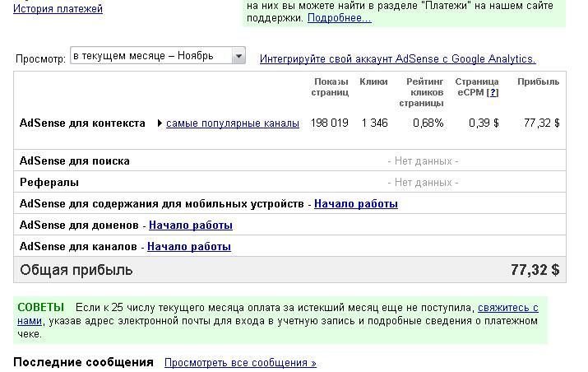Image resolution: width=588 pixels, height=372 pixels.
Task: Click Начало работы for AdSense для каналов
Action: click(188, 246)
